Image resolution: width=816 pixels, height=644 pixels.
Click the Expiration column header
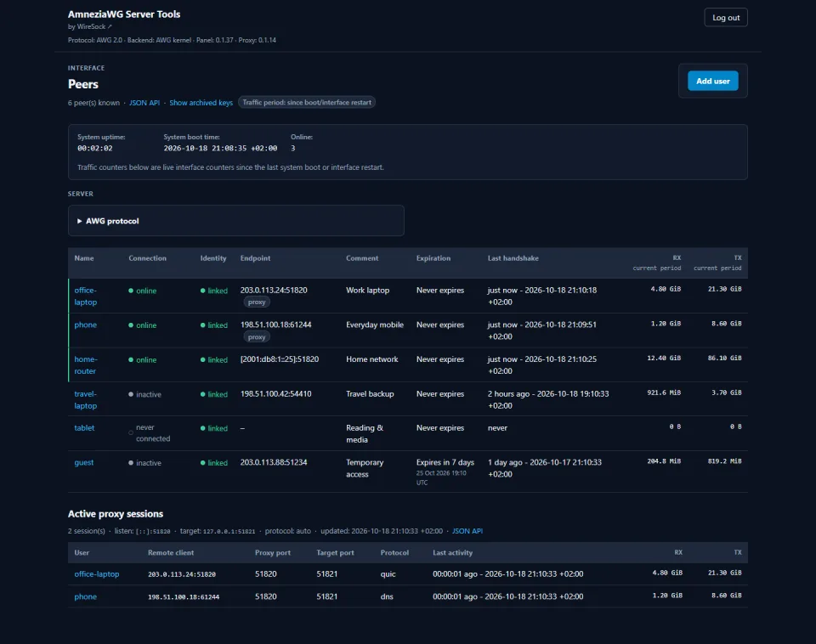click(x=433, y=258)
